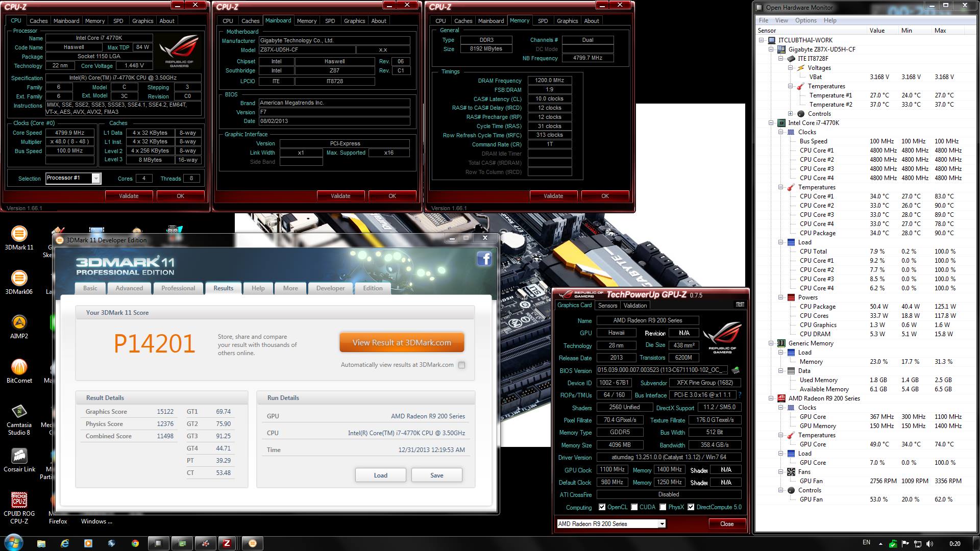Click the Bus Interface question mark help
This screenshot has width=980, height=551.
tap(740, 395)
